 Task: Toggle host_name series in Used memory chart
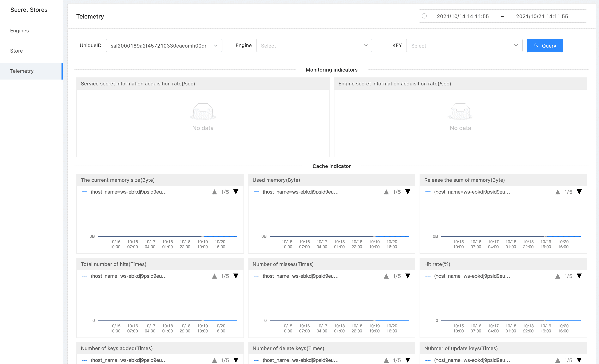[x=296, y=192]
